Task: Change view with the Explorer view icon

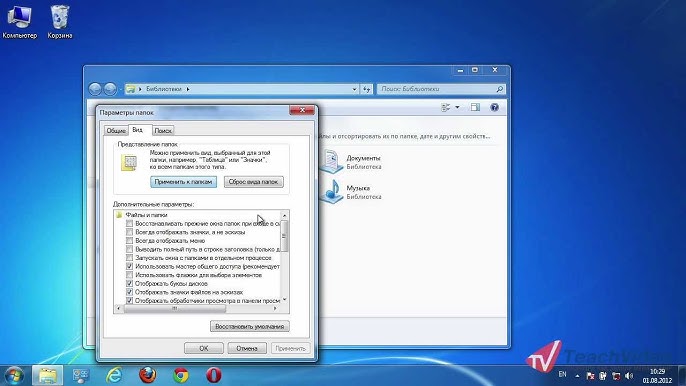Action: click(x=446, y=107)
